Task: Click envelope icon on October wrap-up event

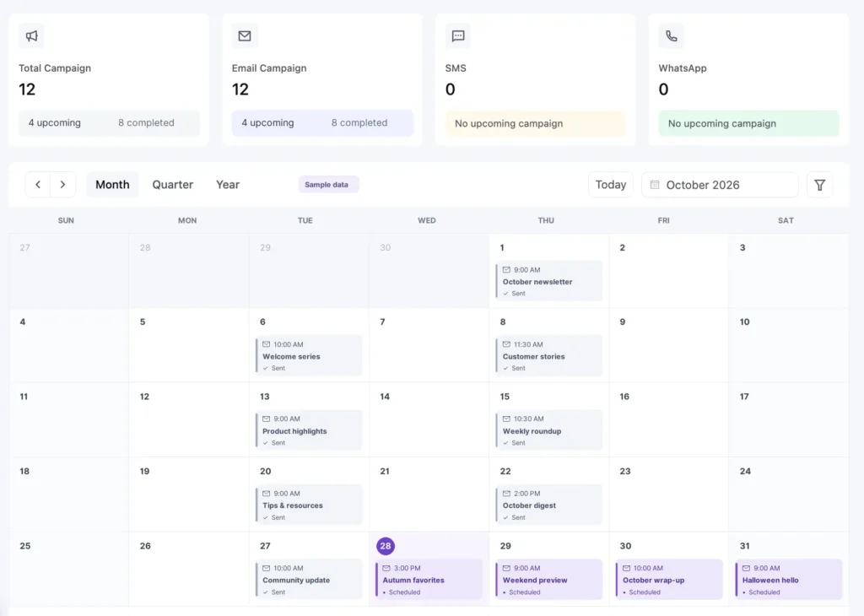Action: point(627,568)
